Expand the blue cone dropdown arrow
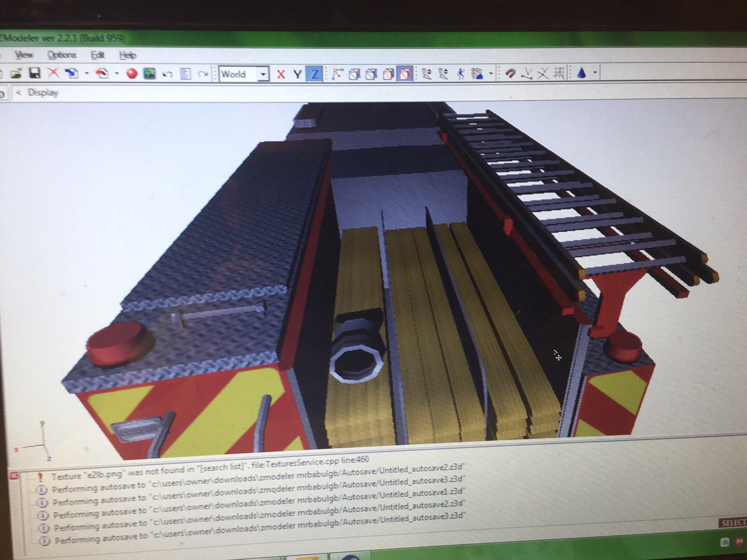 point(595,73)
